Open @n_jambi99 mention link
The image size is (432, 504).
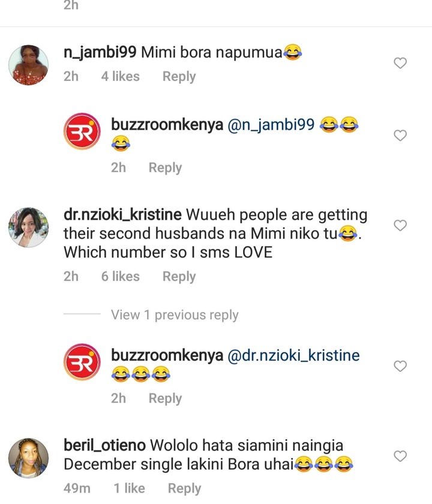tap(271, 125)
